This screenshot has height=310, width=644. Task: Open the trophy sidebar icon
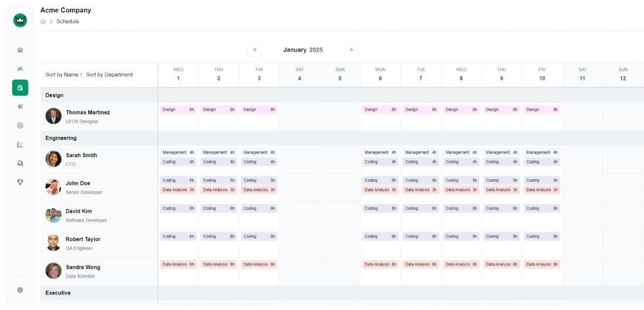[x=20, y=182]
